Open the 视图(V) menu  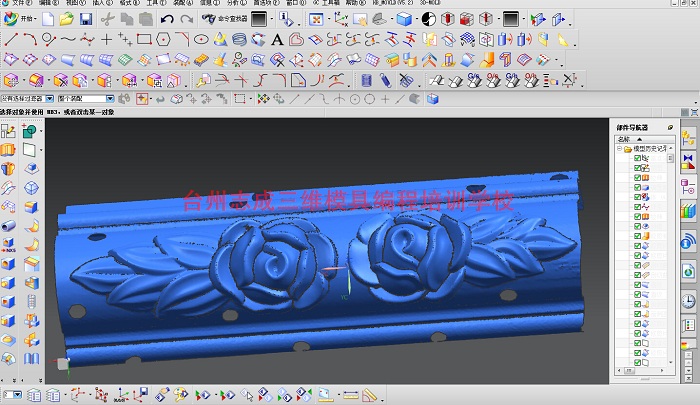[x=75, y=2]
